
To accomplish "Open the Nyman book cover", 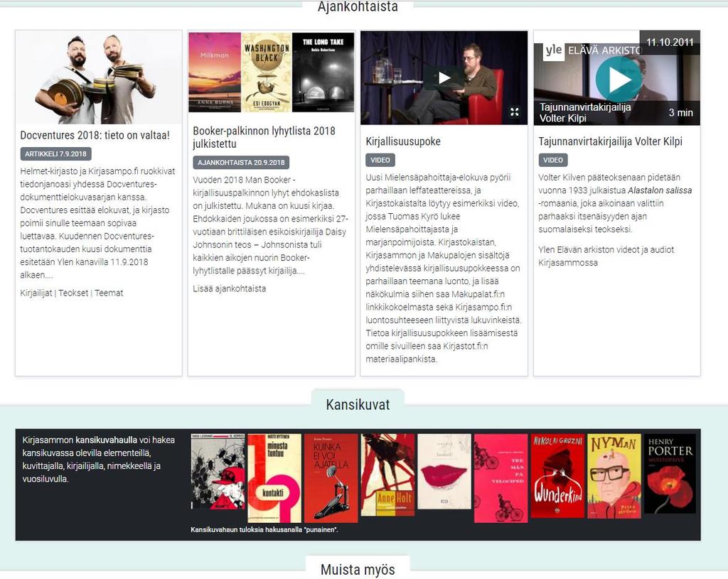I will point(614,476).
